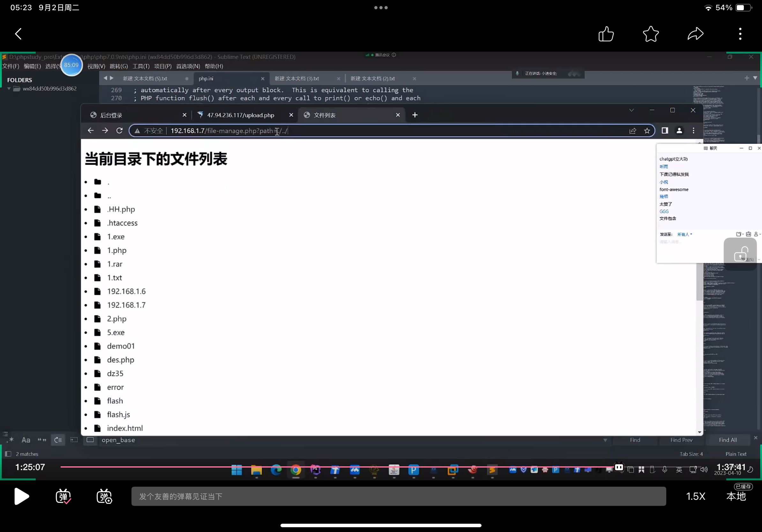Image resolution: width=762 pixels, height=532 pixels.
Task: Open find history dropdown arrow
Action: (x=605, y=440)
